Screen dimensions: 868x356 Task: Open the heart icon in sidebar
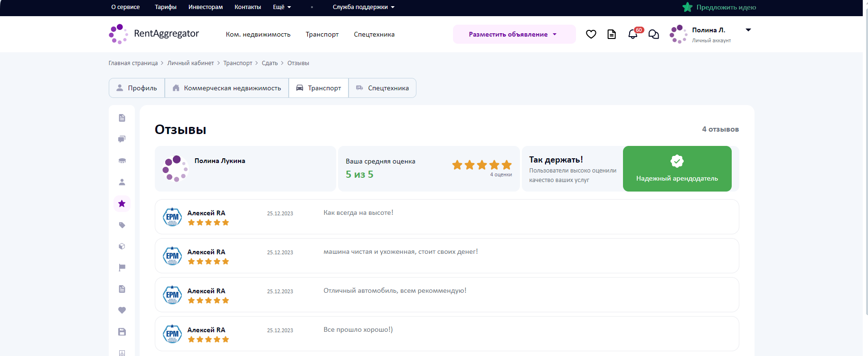(122, 310)
